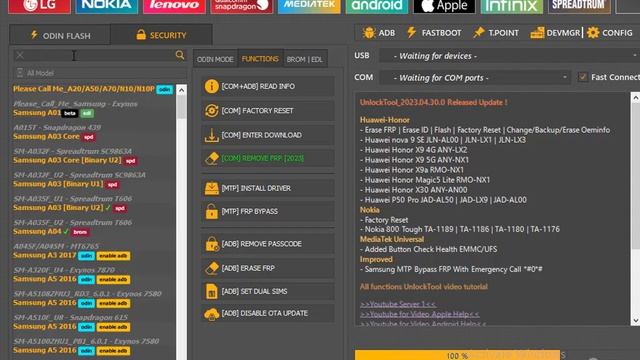Select Samsung A03 Core [Binary U2]
This screenshot has height=360, width=640.
tap(75, 160)
